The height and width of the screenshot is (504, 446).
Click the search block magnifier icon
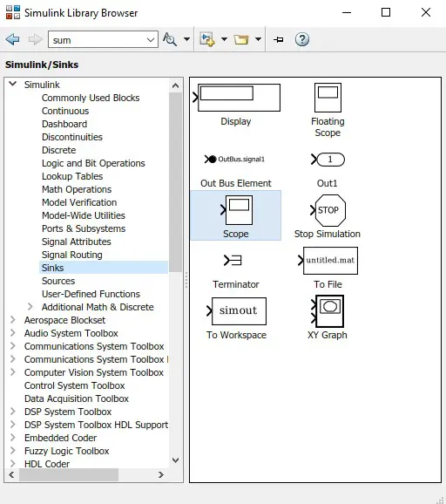tap(170, 39)
